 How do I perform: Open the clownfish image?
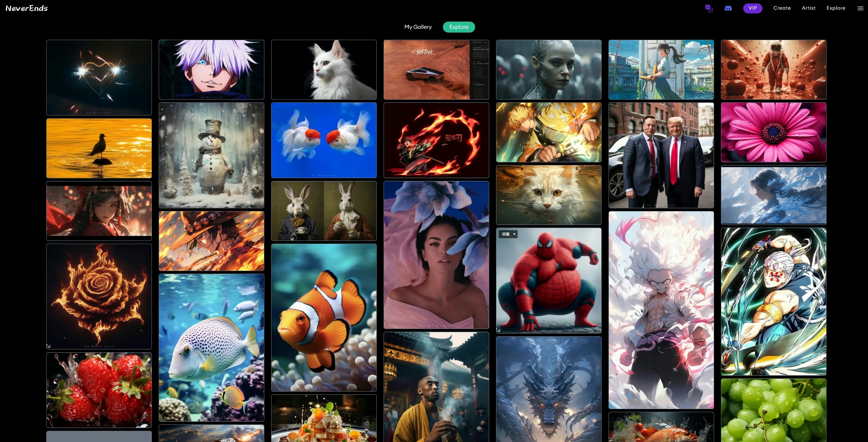[324, 317]
